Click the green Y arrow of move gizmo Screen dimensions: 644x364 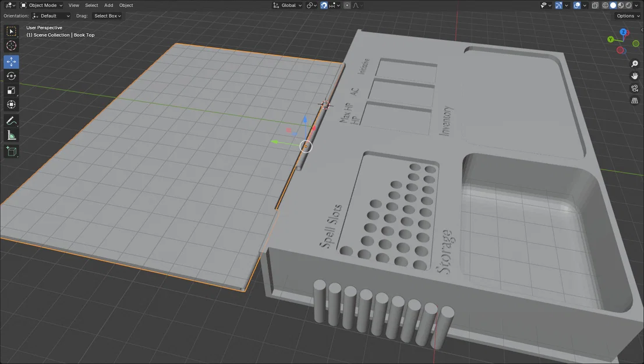(x=275, y=142)
